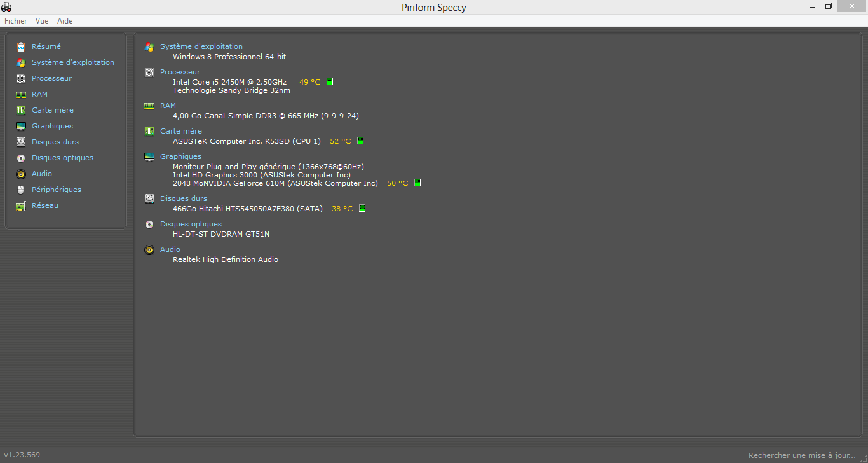This screenshot has width=868, height=463.
Task: Click the Réseau network icon in sidebar
Action: (x=21, y=205)
